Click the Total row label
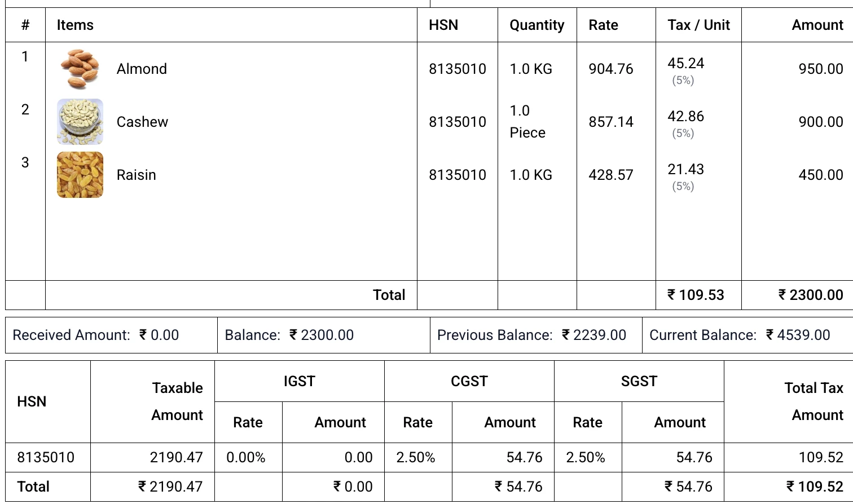Viewport: 853px width, 504px height. coord(389,294)
